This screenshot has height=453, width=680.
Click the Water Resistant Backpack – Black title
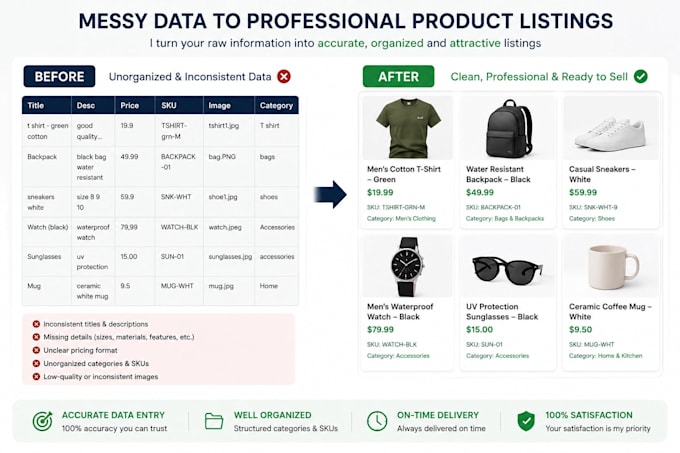pyautogui.click(x=498, y=174)
